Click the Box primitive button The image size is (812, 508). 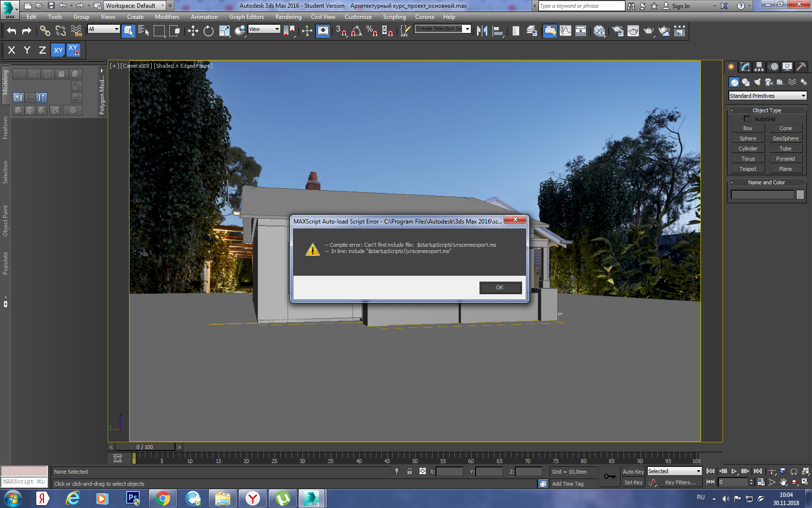tap(748, 128)
